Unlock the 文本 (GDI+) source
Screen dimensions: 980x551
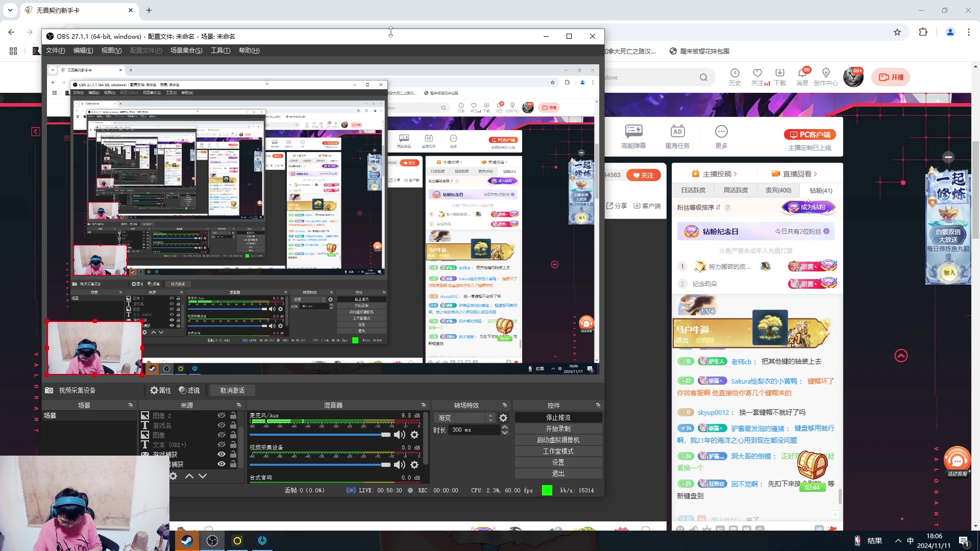(x=233, y=445)
